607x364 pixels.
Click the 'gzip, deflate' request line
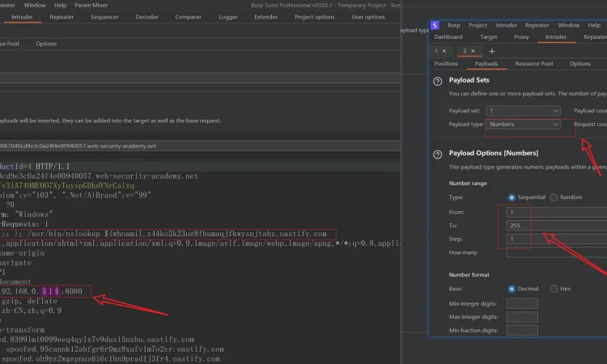[29, 301]
